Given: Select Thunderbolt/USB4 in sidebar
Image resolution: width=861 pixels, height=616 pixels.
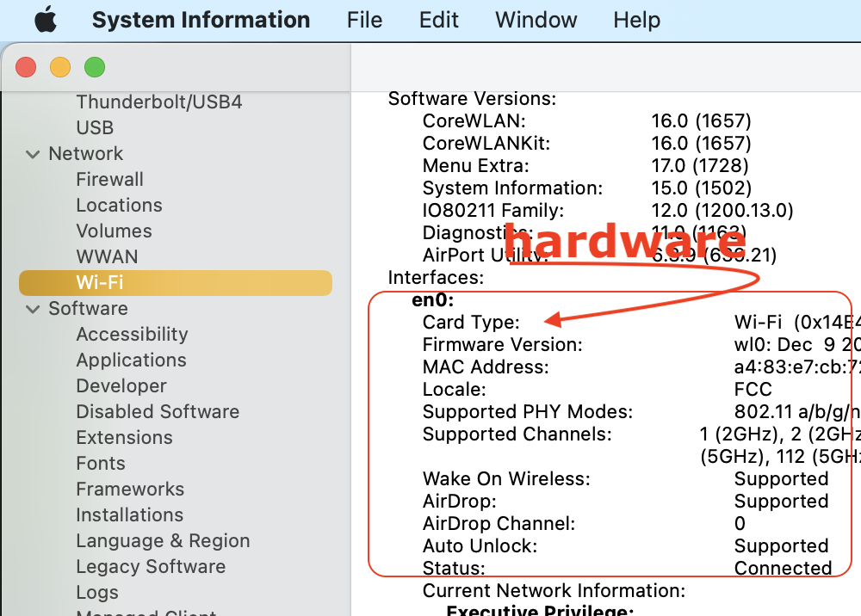Looking at the screenshot, I should pyautogui.click(x=159, y=102).
